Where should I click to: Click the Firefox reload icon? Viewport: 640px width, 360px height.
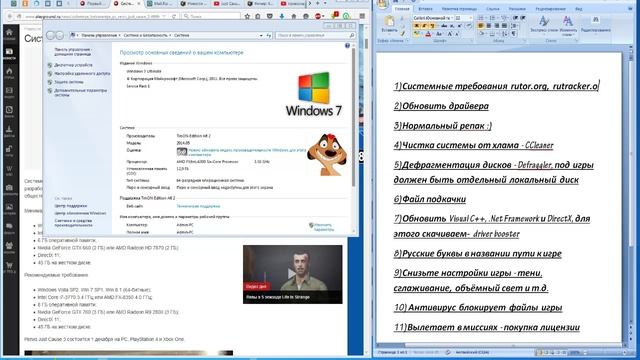tap(174, 16)
